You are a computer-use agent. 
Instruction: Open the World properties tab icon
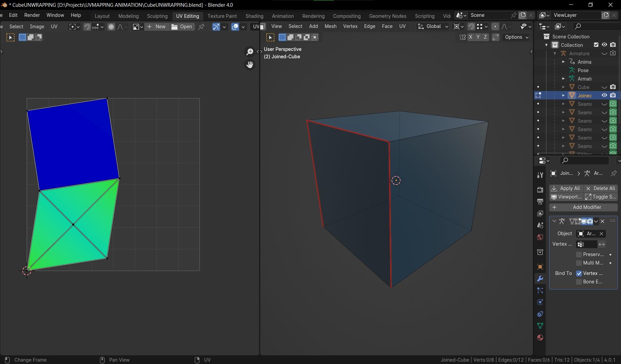pyautogui.click(x=540, y=237)
